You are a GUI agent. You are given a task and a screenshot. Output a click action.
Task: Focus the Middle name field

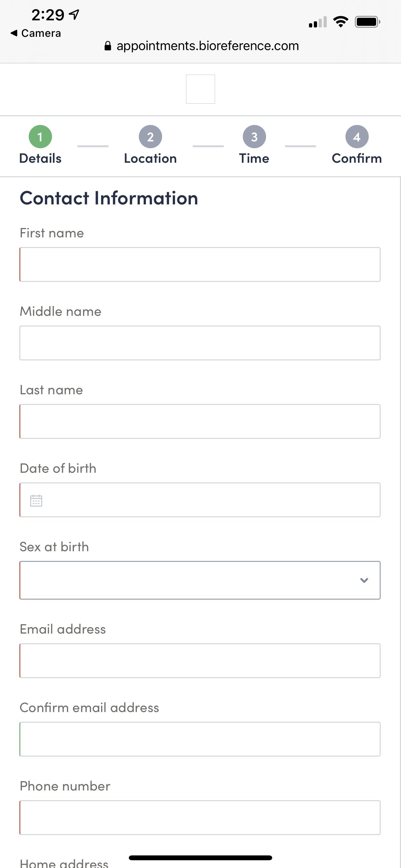[200, 343]
